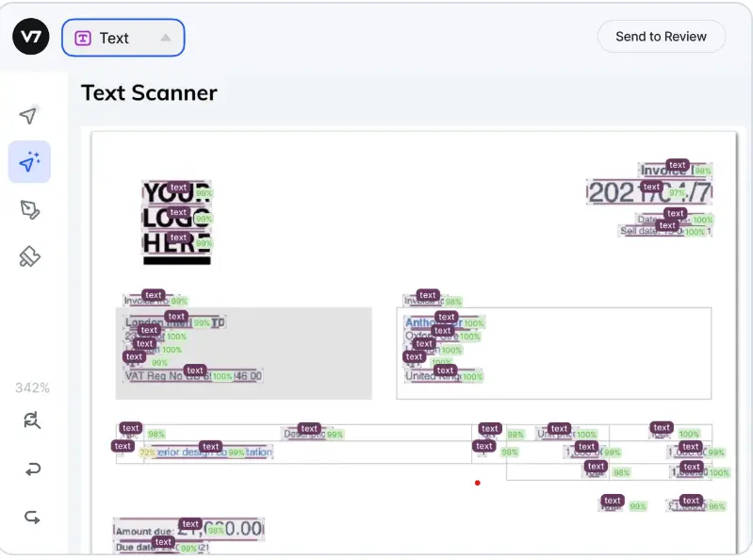The height and width of the screenshot is (560, 753).
Task: Select the text tag on the YOUR logo line
Action: [178, 188]
